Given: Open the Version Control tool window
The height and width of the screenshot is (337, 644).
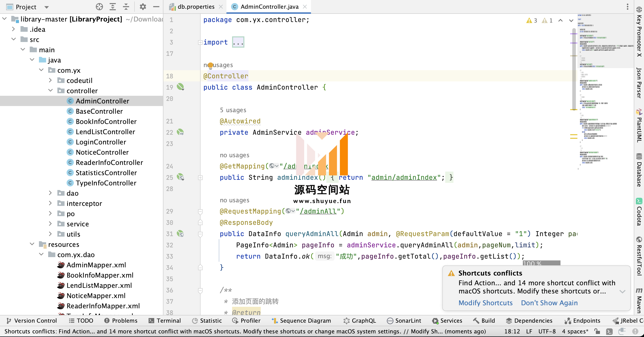Looking at the screenshot, I should [31, 321].
